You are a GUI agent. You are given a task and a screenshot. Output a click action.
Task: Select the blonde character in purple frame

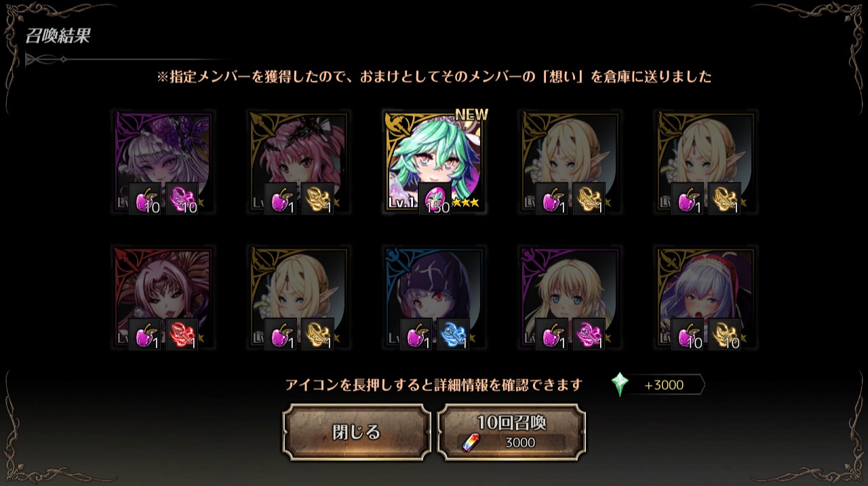tap(570, 298)
